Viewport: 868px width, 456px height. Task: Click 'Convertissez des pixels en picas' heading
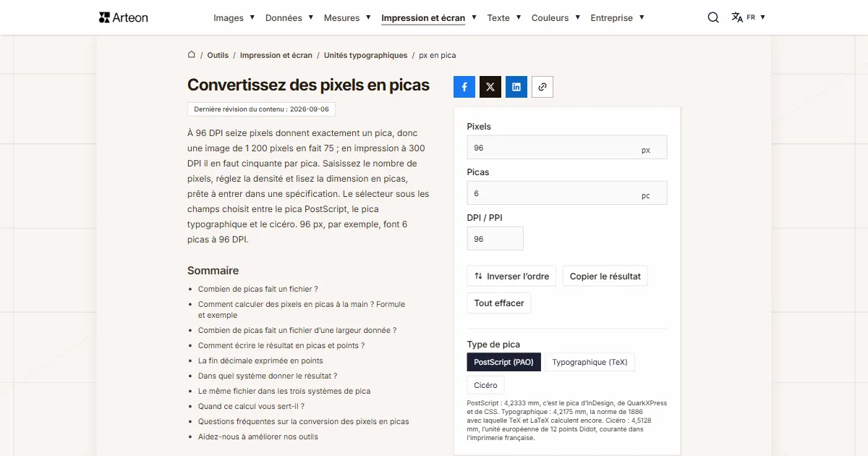(308, 85)
